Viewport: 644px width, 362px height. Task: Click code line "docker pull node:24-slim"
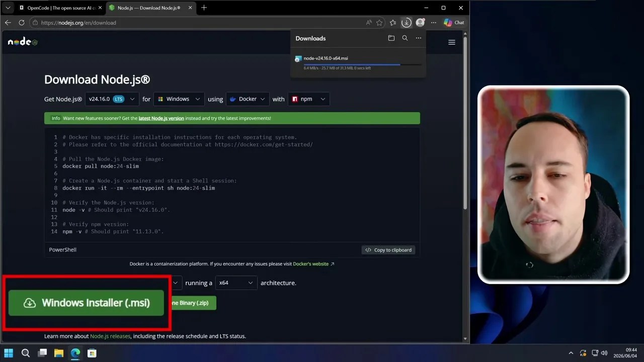coord(101,166)
